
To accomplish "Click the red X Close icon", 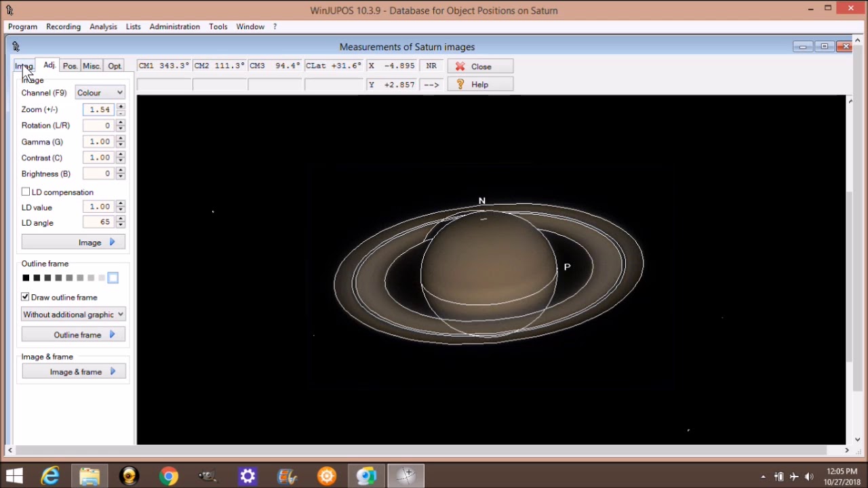I will [460, 66].
